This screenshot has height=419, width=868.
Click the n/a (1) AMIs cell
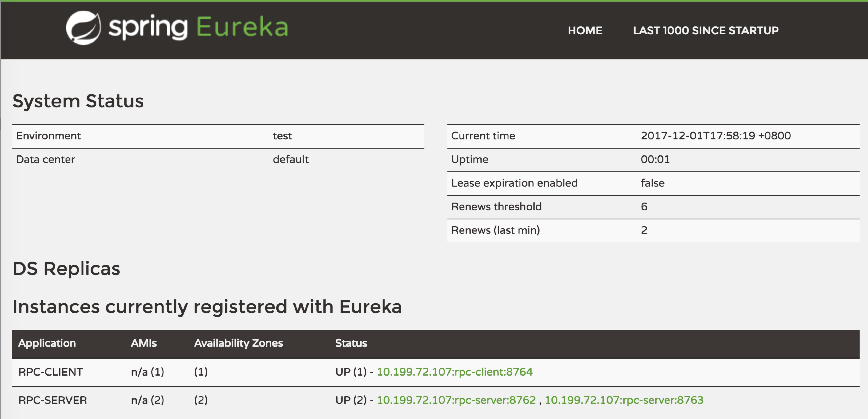pyautogui.click(x=148, y=372)
